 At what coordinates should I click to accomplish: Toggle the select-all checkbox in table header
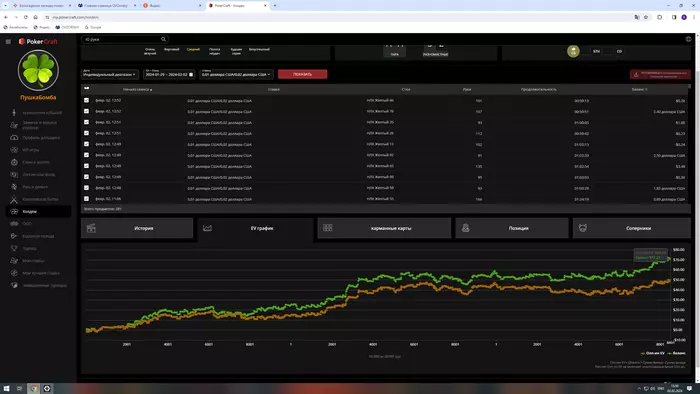(x=87, y=88)
